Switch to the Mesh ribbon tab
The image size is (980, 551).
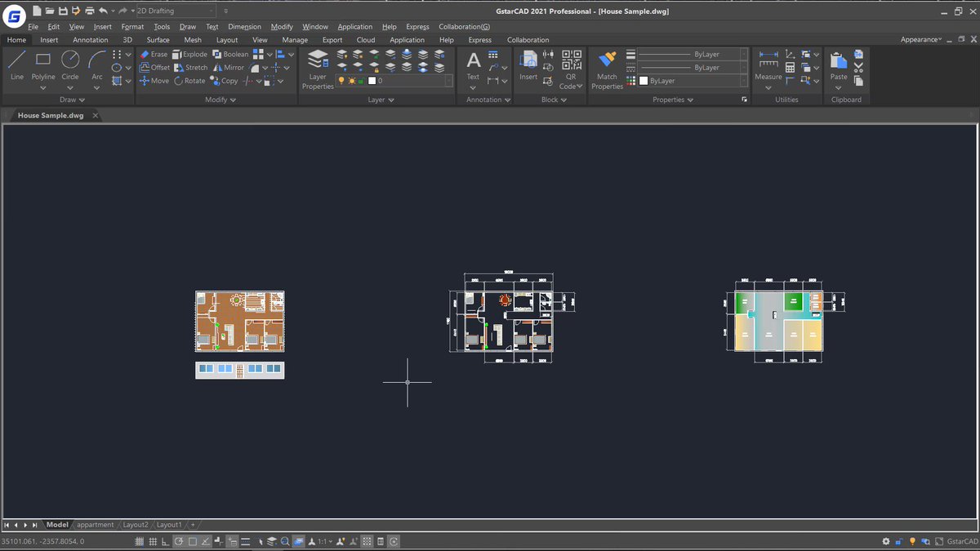coord(193,39)
